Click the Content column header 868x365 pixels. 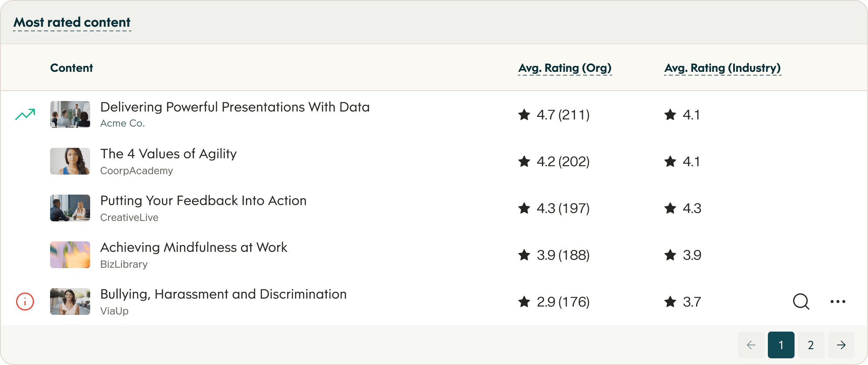coord(71,68)
